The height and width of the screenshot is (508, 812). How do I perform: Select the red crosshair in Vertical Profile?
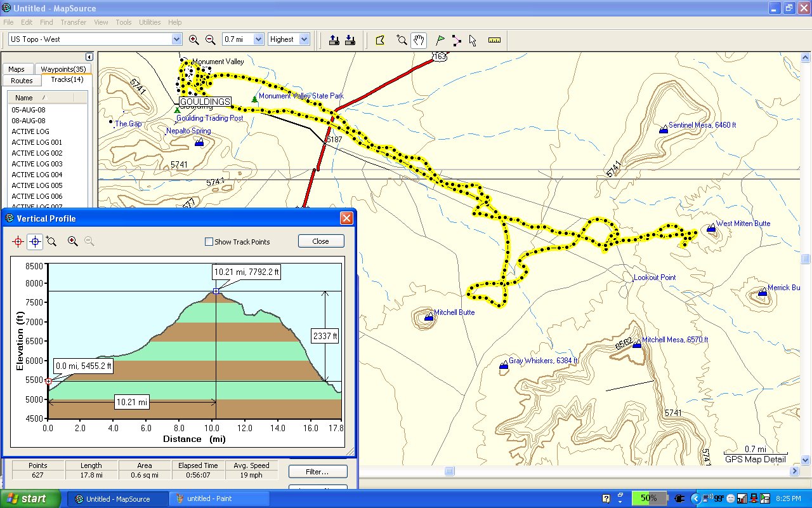18,241
